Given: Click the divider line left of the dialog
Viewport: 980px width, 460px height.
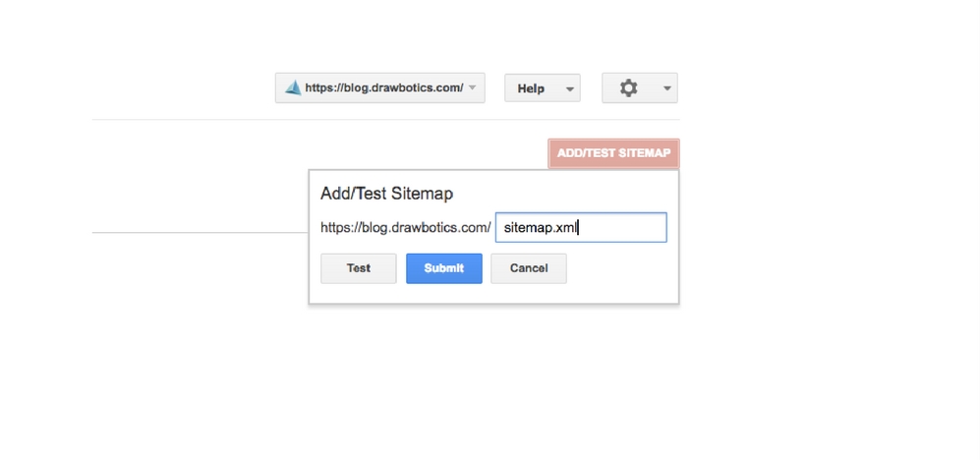Looking at the screenshot, I should click(197, 233).
